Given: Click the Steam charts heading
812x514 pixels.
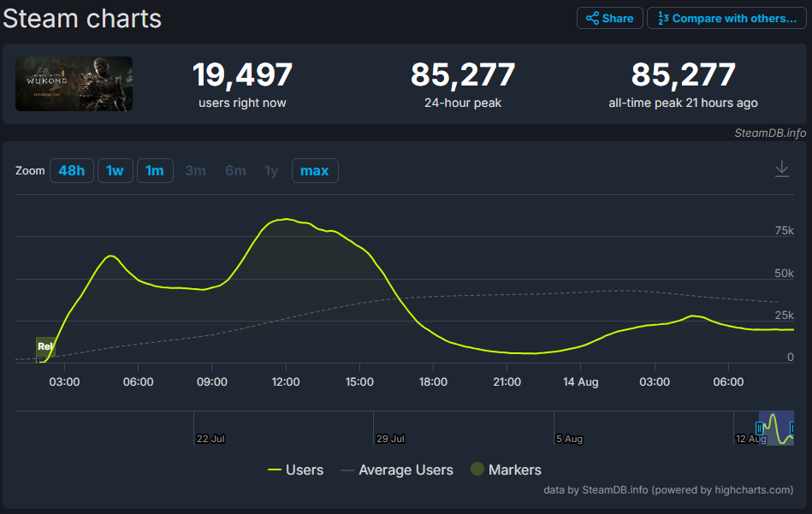Looking at the screenshot, I should pos(82,19).
